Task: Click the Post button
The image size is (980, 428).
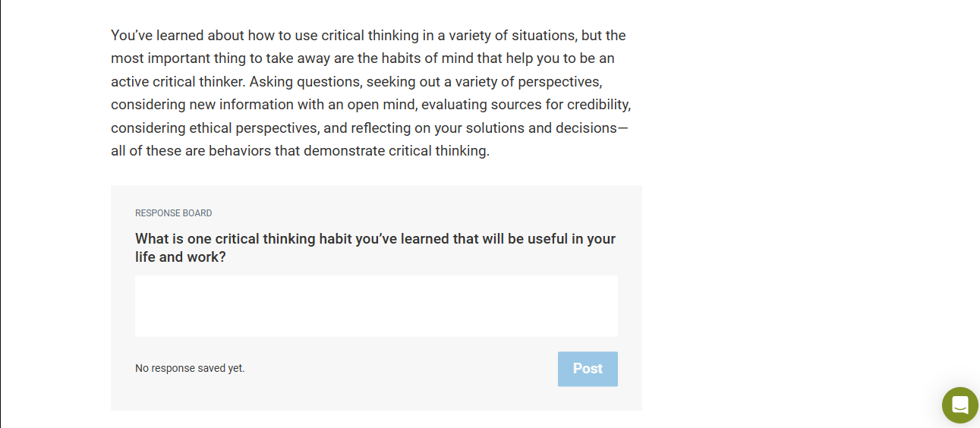Action: pos(588,369)
